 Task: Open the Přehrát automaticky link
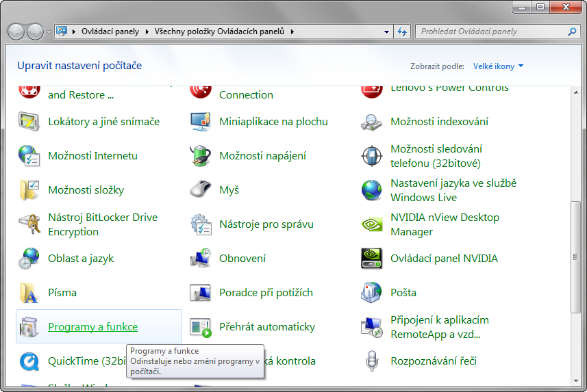267,327
